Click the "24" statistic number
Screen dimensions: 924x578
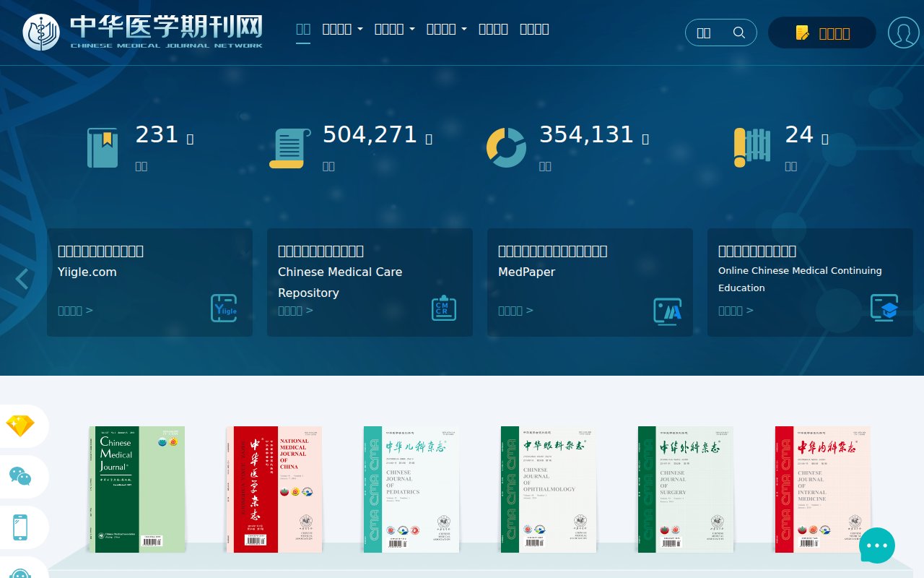point(799,135)
